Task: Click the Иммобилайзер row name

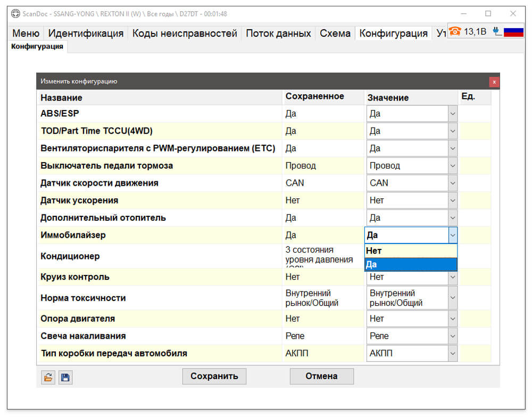Action: (73, 235)
